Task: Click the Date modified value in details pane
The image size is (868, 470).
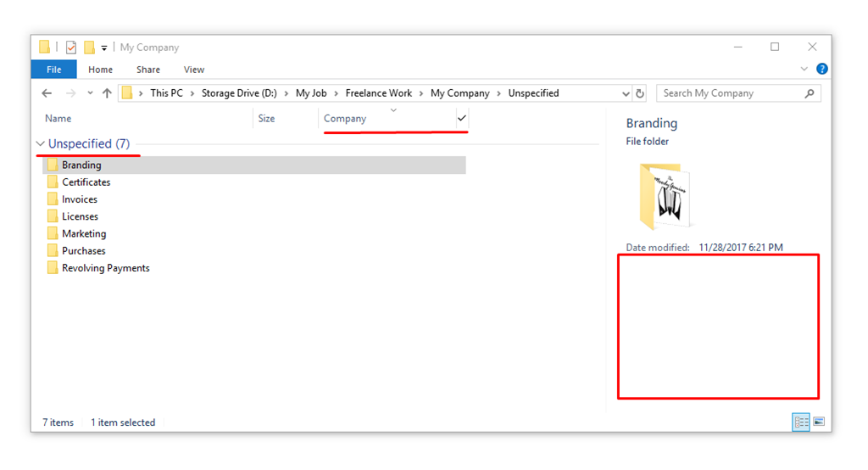Action: point(741,247)
